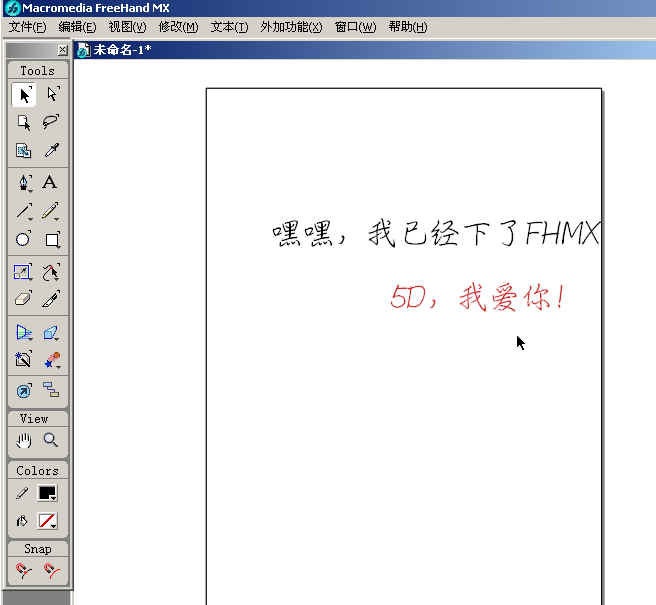656x605 pixels.
Task: Click the document icon beside 未命名-1*
Action: (x=84, y=50)
